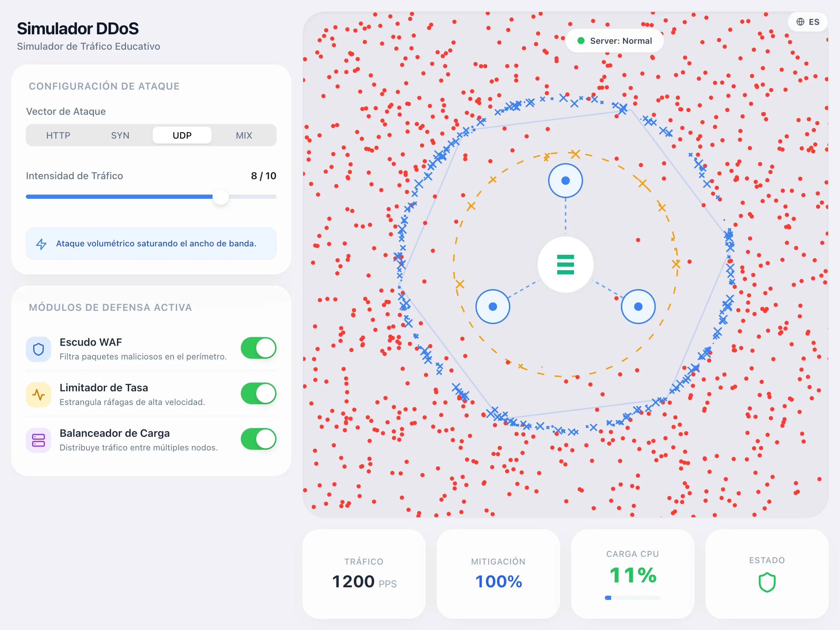Click the ES language button
840x630 pixels.
808,22
